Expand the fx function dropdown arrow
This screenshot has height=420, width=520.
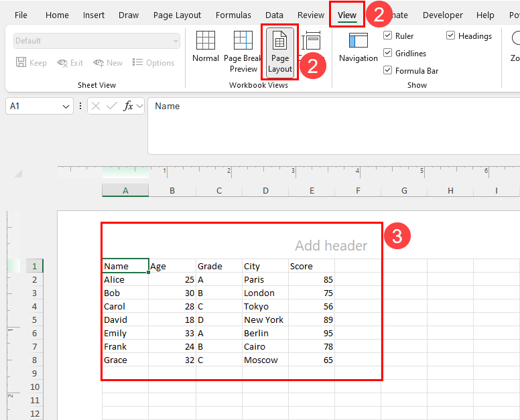click(x=139, y=106)
